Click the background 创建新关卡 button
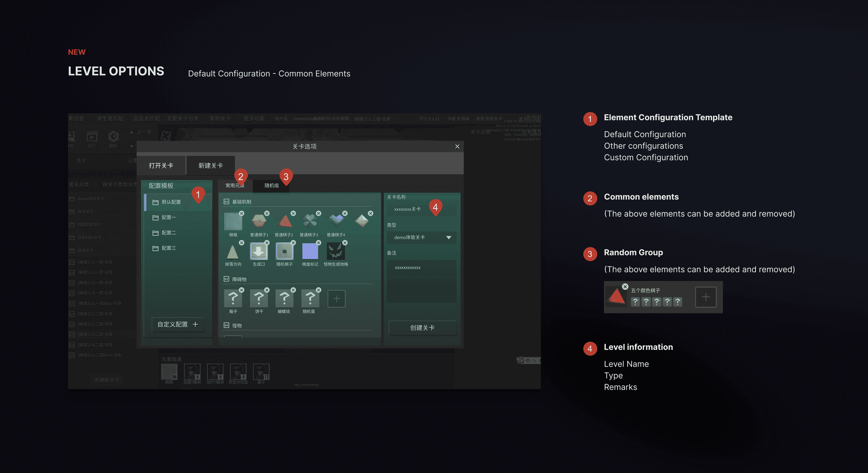868x473 pixels. (107, 380)
